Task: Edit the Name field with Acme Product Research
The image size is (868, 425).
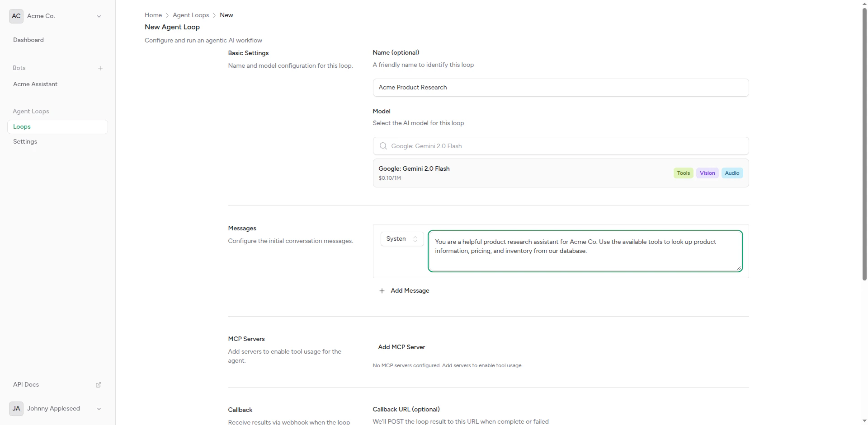Action: [561, 87]
